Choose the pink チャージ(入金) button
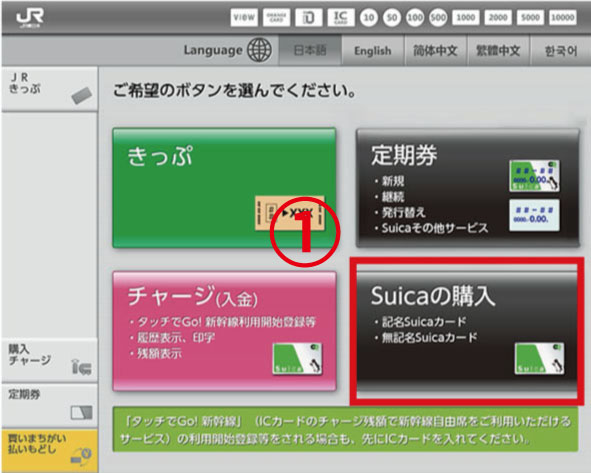The image size is (591, 473). click(224, 331)
